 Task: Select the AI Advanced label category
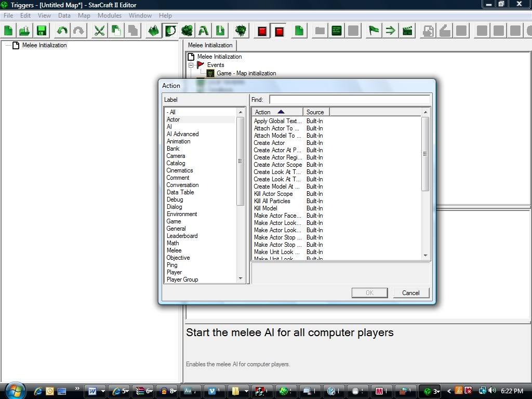click(x=182, y=134)
